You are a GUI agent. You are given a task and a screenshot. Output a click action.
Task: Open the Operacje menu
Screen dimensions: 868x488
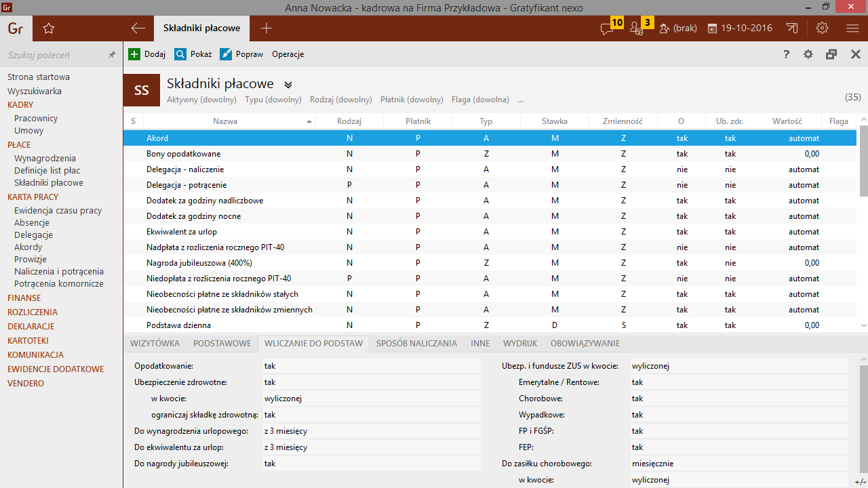coord(288,54)
